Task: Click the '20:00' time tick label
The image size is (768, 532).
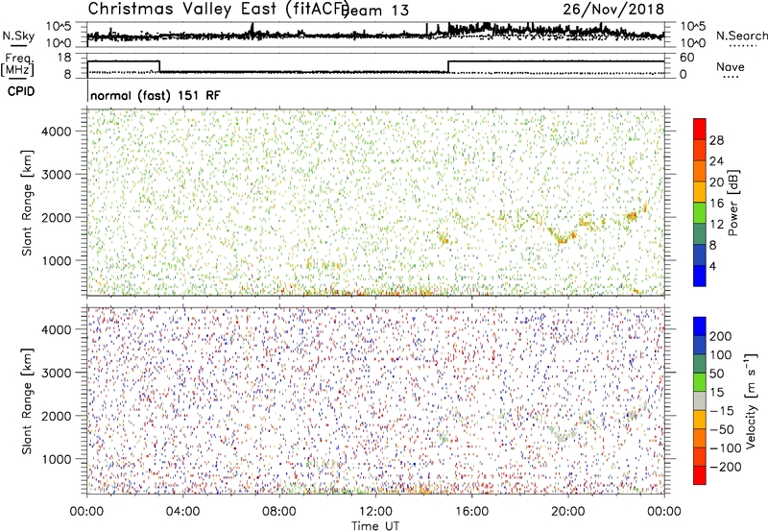Action: coord(568,512)
